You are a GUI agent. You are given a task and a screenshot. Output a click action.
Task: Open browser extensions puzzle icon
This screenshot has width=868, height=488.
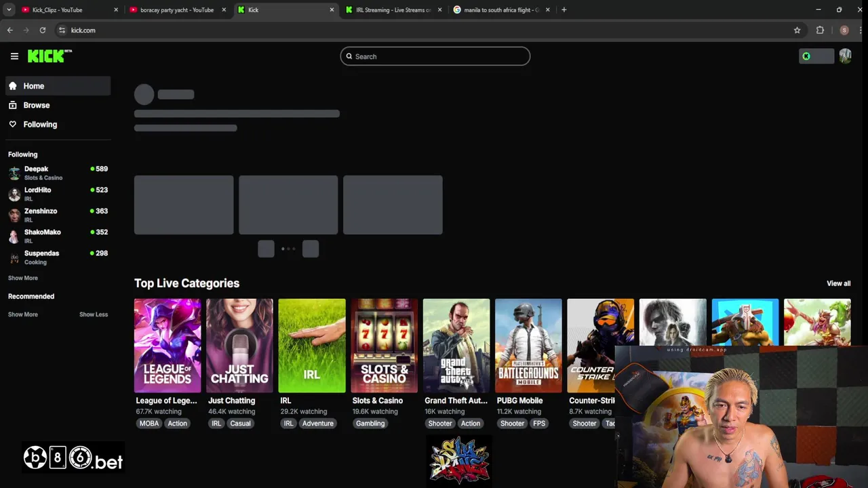(820, 30)
